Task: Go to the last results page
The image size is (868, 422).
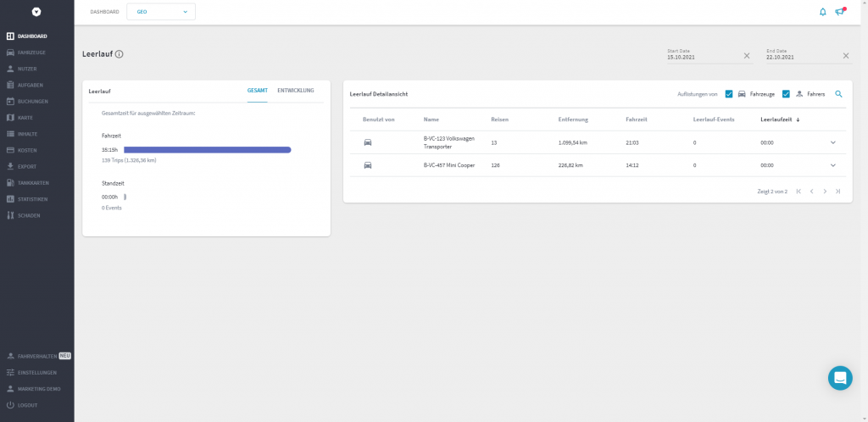Action: click(838, 192)
